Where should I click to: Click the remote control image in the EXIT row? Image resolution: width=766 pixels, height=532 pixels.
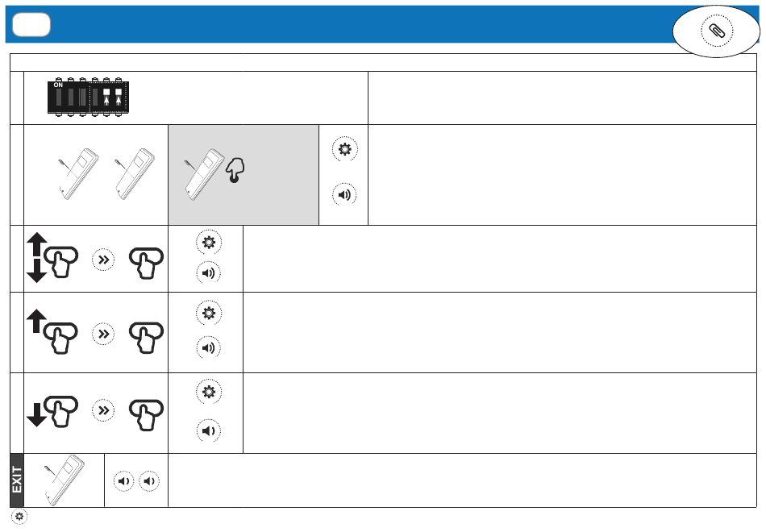point(65,480)
